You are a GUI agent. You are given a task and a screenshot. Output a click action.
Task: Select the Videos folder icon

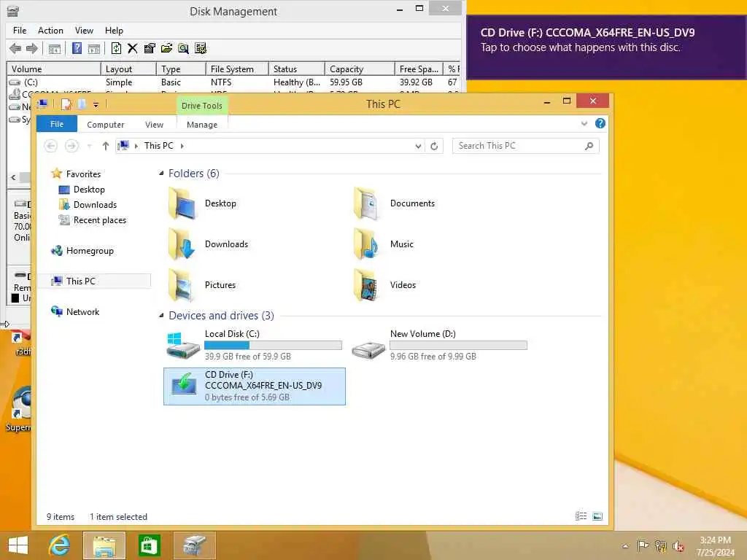(367, 285)
